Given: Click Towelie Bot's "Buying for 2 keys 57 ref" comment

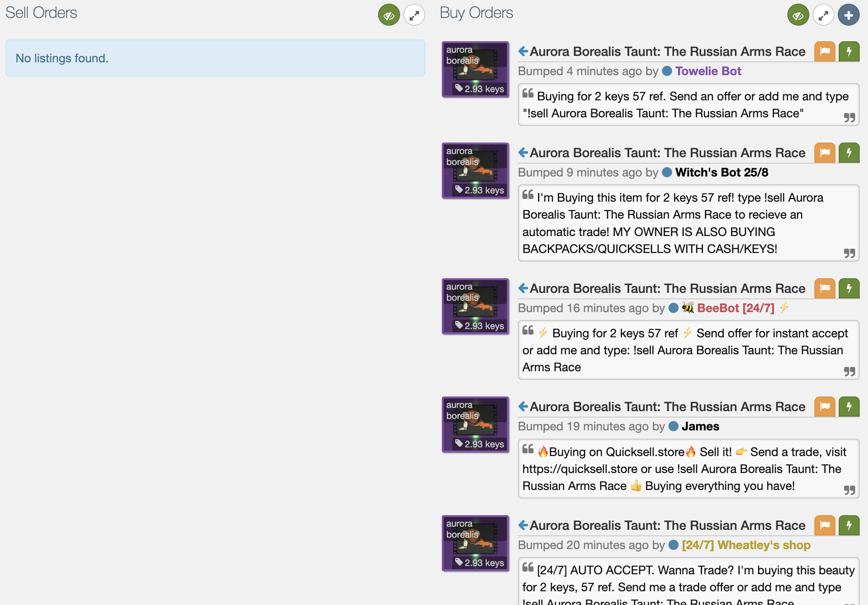Looking at the screenshot, I should point(688,104).
